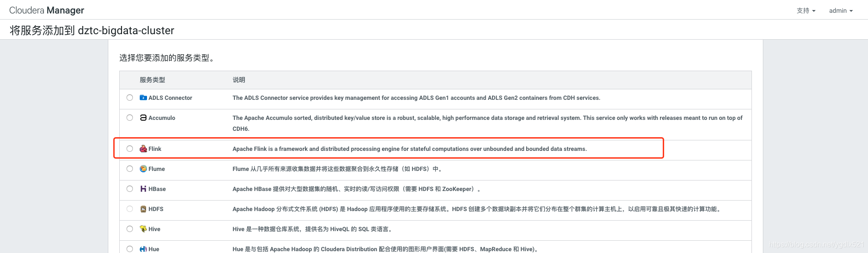The height and width of the screenshot is (253, 868).
Task: Click the ADLS Connector description text
Action: click(x=416, y=98)
